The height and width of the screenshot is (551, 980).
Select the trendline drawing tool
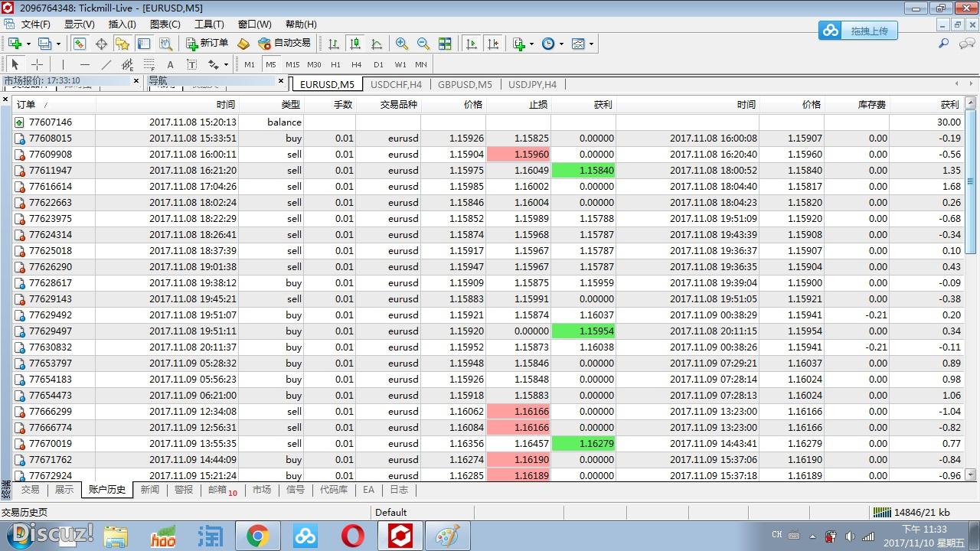click(106, 64)
